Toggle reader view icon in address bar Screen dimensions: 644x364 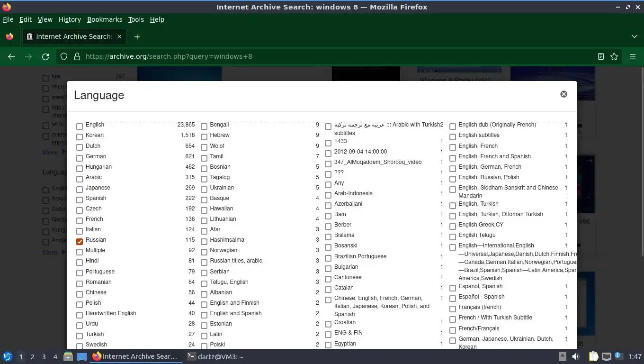[x=601, y=56]
